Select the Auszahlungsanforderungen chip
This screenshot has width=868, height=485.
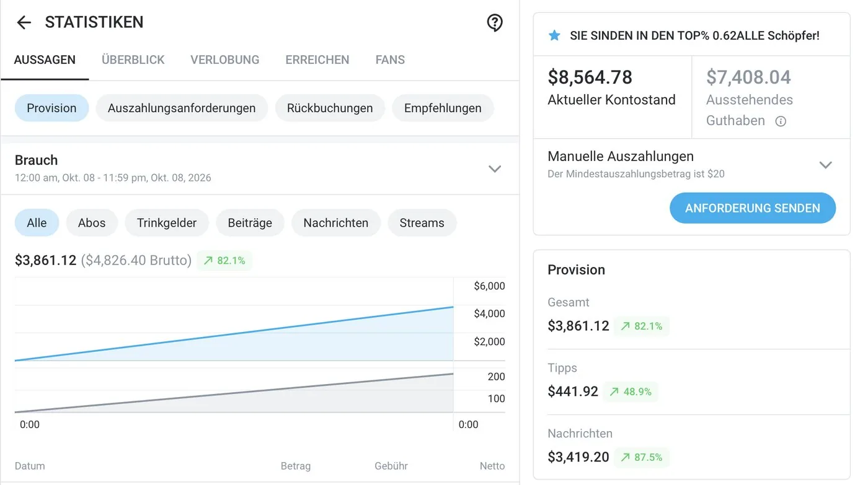(x=182, y=108)
